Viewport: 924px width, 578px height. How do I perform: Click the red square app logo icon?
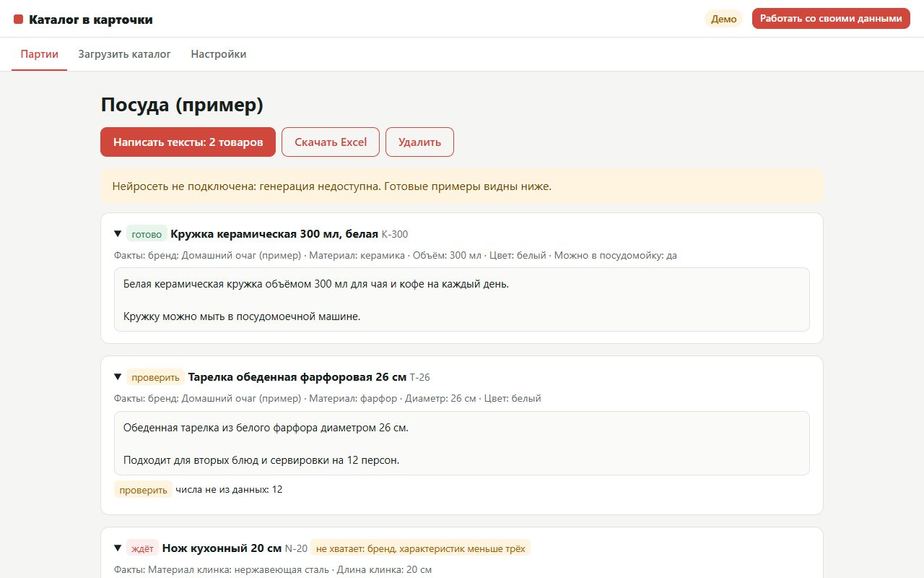click(19, 20)
